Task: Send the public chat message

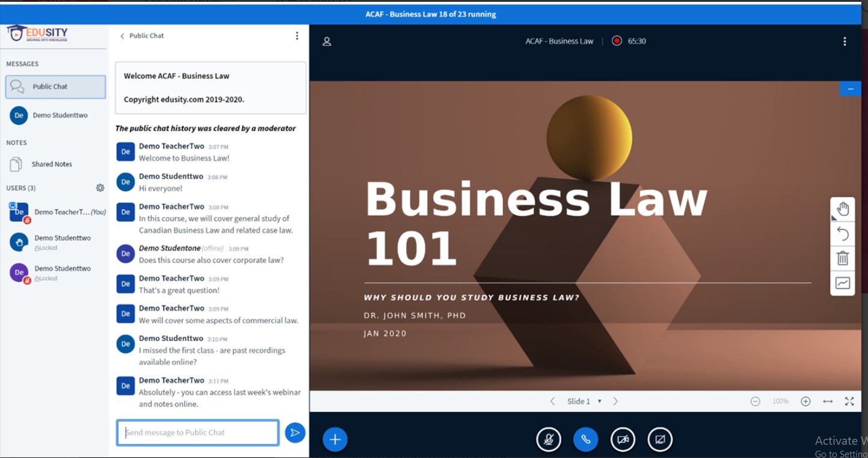Action: click(x=295, y=433)
